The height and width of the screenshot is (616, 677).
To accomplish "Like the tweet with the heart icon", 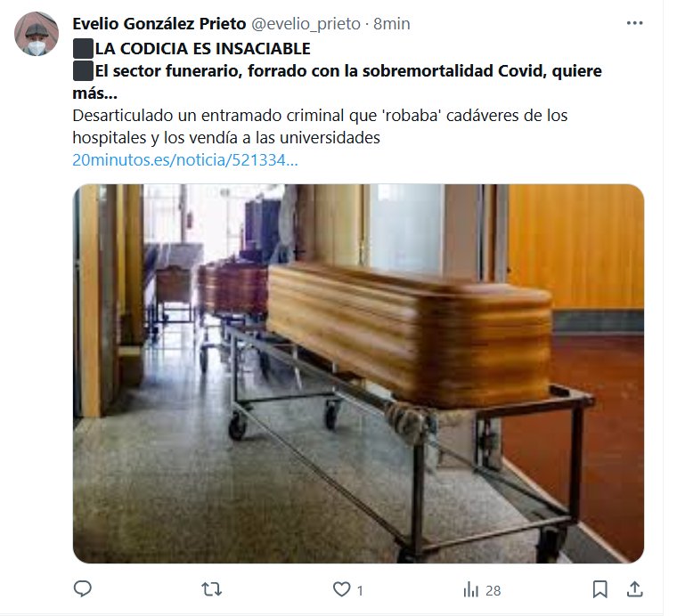I will (341, 588).
